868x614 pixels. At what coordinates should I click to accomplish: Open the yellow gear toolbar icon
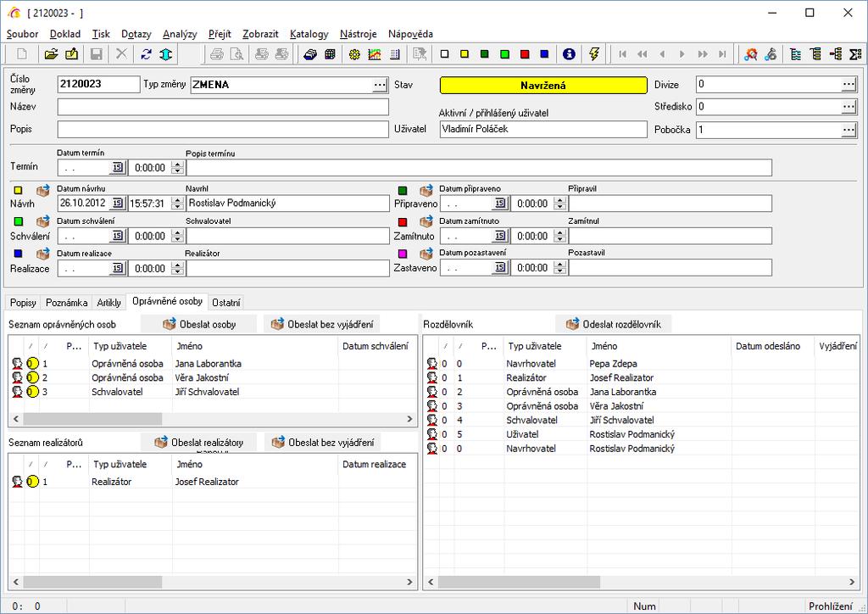coord(354,53)
